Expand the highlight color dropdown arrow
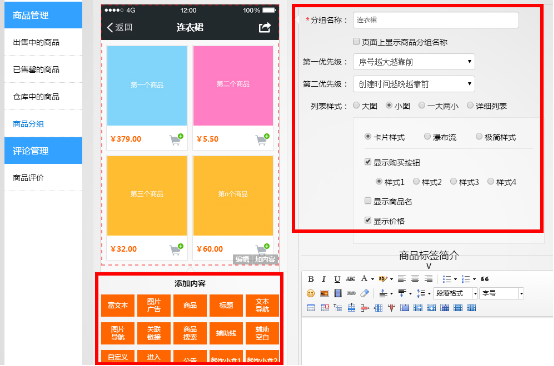This screenshot has height=366, width=554. pos(391,279)
